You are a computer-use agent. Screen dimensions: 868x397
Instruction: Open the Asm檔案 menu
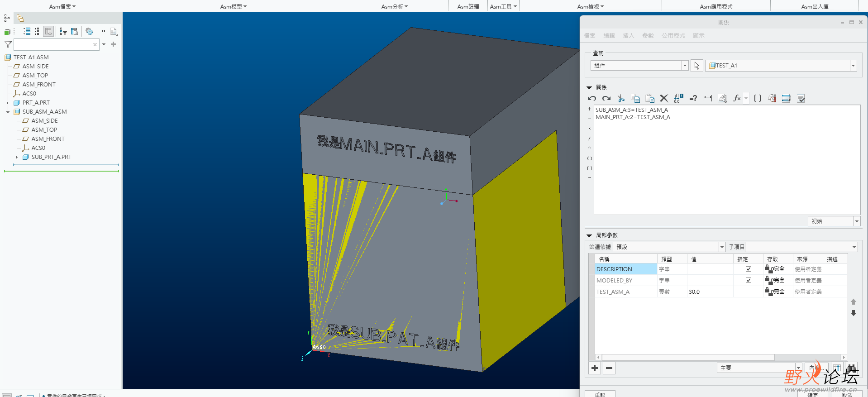[62, 6]
